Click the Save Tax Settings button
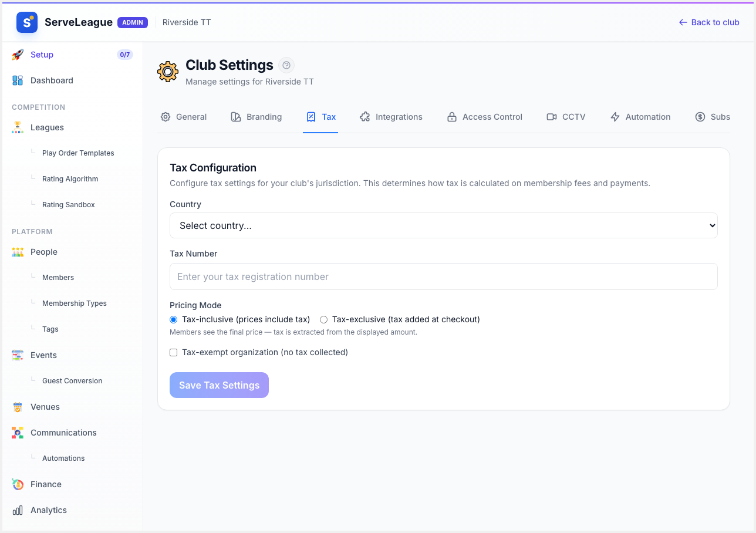 219,385
